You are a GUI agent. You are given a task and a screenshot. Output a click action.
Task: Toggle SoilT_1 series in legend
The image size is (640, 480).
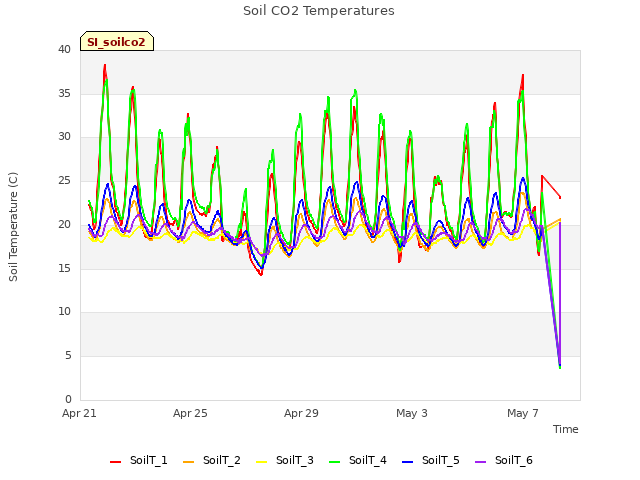coord(139,460)
